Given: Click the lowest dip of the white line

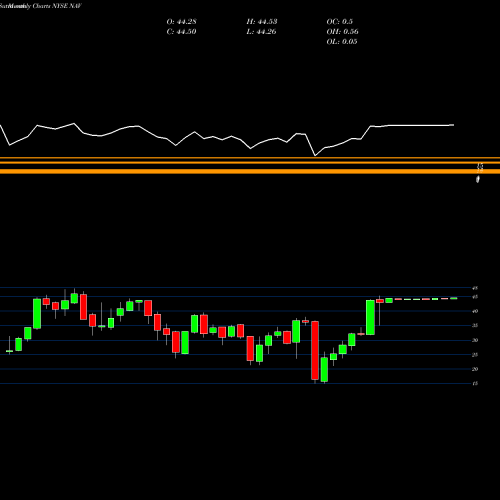Looking at the screenshot, I should (x=315, y=155).
